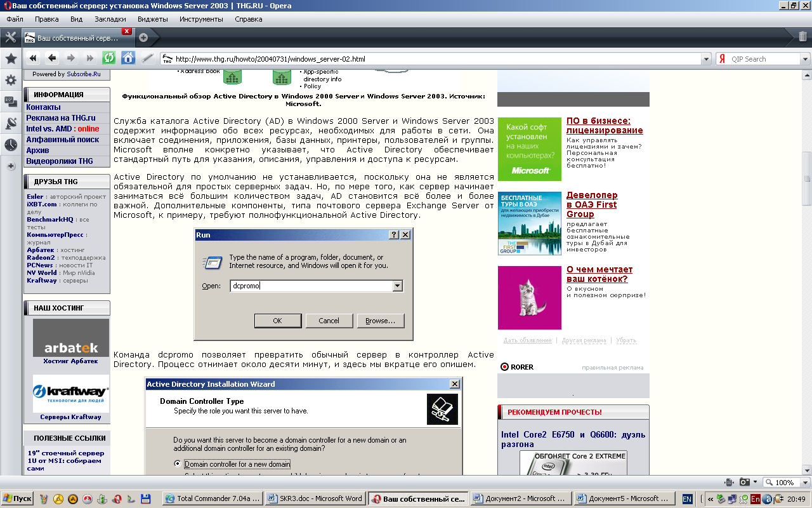Switch to Total Commander in the taskbar
Viewport: 812px width, 508px height.
tap(213, 498)
